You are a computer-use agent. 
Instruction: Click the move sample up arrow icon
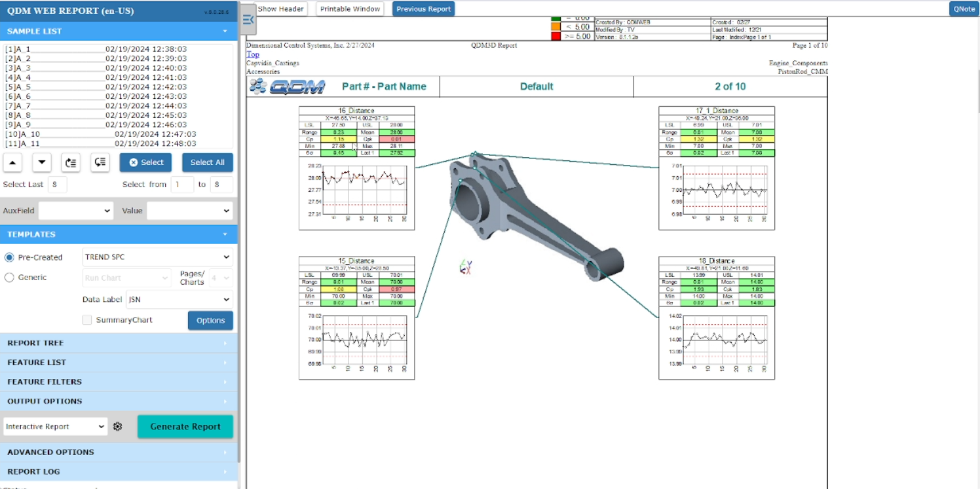coord(12,162)
